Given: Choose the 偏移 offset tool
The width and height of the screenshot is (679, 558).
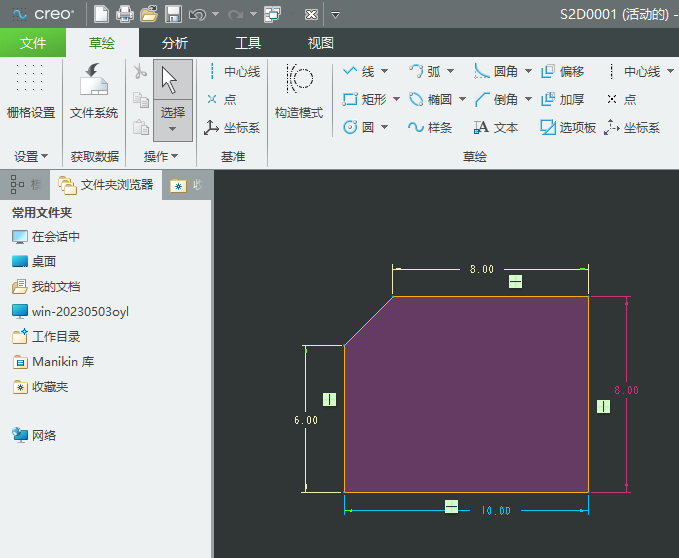Looking at the screenshot, I should coord(562,72).
